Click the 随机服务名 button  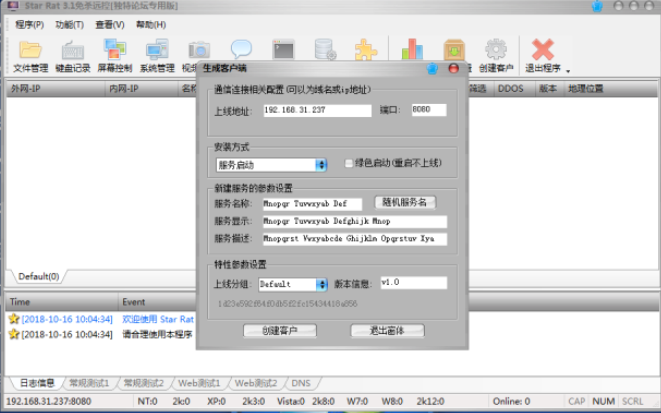tap(405, 202)
